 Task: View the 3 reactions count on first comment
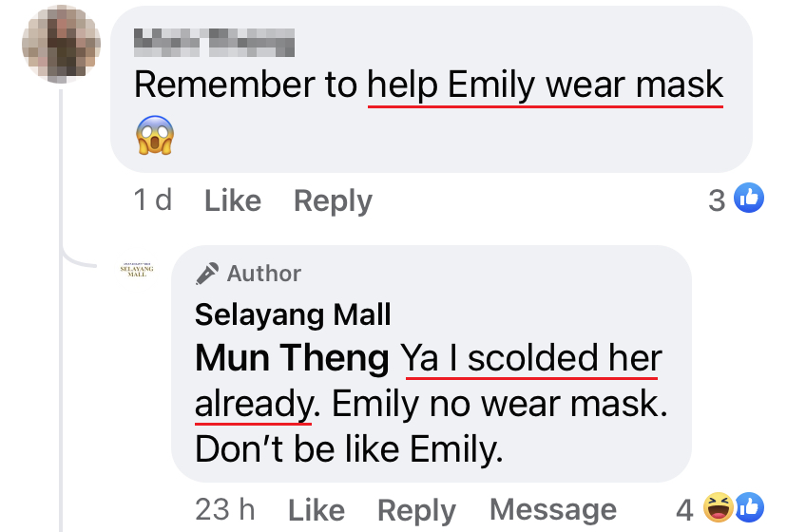click(x=717, y=200)
